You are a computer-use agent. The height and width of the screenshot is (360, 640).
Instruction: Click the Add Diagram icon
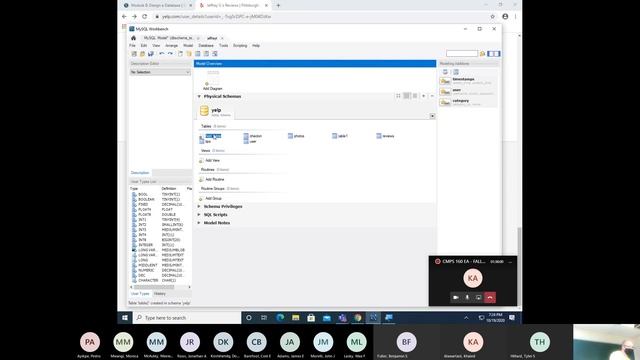[x=212, y=80]
